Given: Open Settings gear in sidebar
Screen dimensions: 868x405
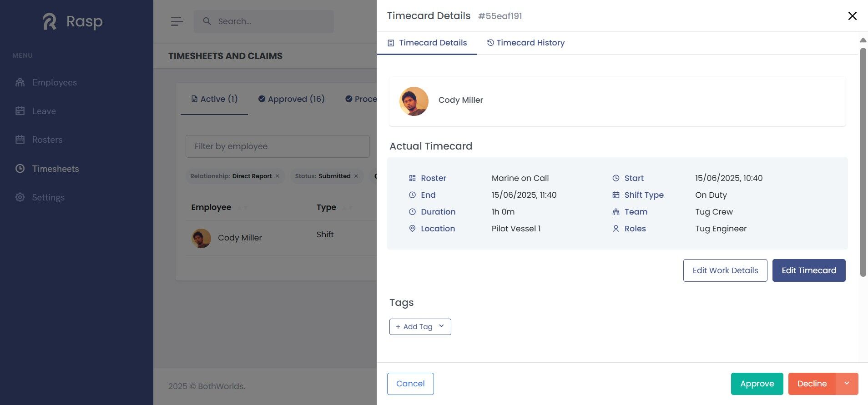Looking at the screenshot, I should tap(20, 197).
